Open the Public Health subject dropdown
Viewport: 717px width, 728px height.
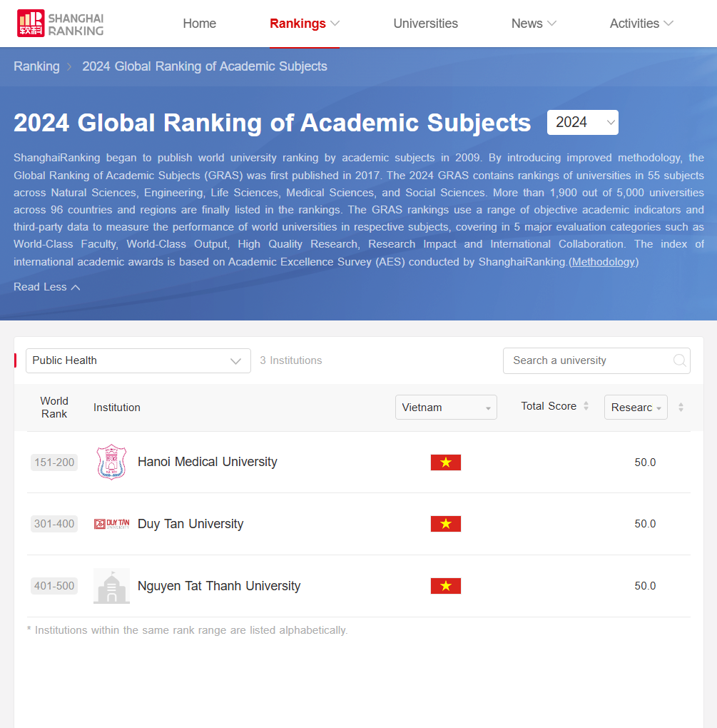click(x=138, y=360)
